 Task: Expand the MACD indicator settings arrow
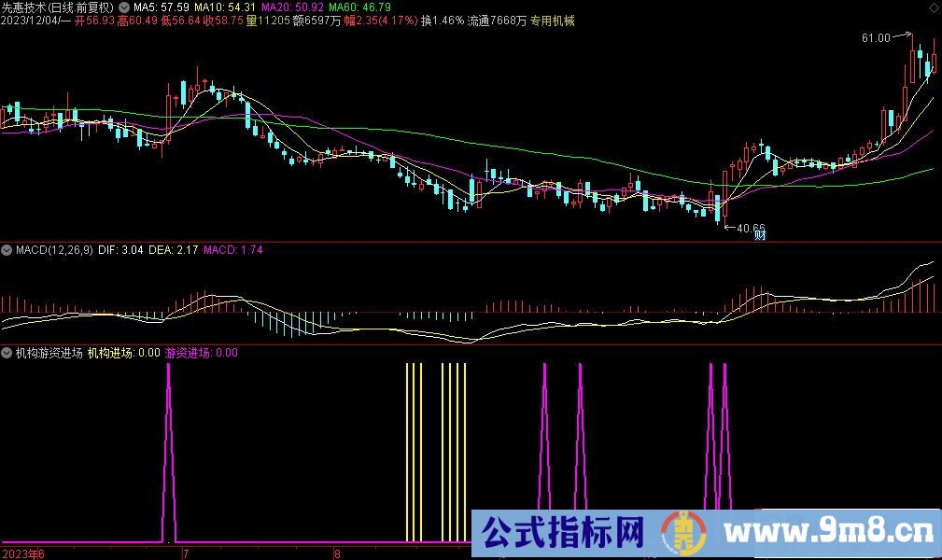(7, 250)
